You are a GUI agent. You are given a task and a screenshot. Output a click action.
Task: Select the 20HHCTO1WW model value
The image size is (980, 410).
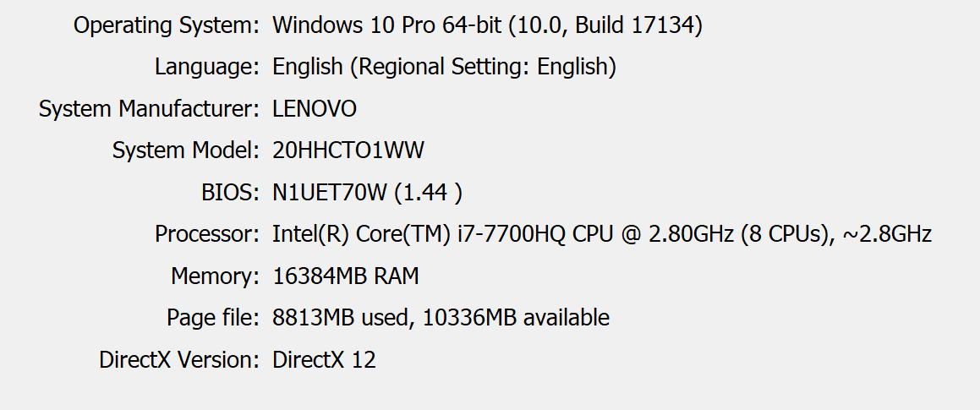tap(348, 151)
